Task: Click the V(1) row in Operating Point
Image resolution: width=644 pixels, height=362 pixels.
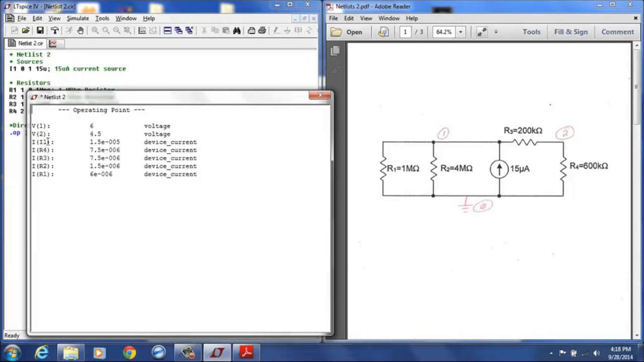Action: click(101, 126)
